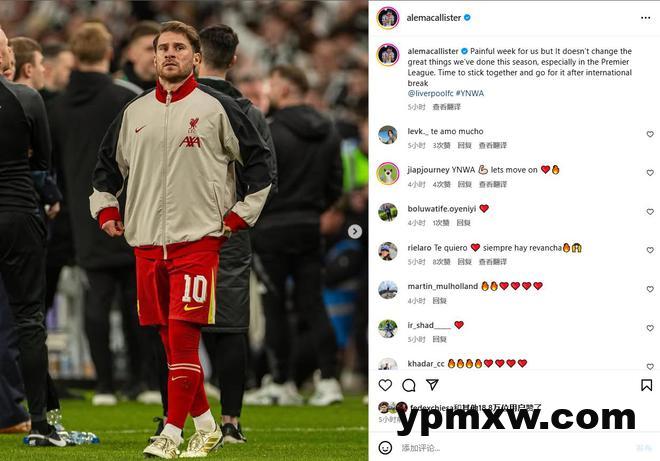Open khadar_cc's profile from the comments
This screenshot has height=461, width=660.
426,363
